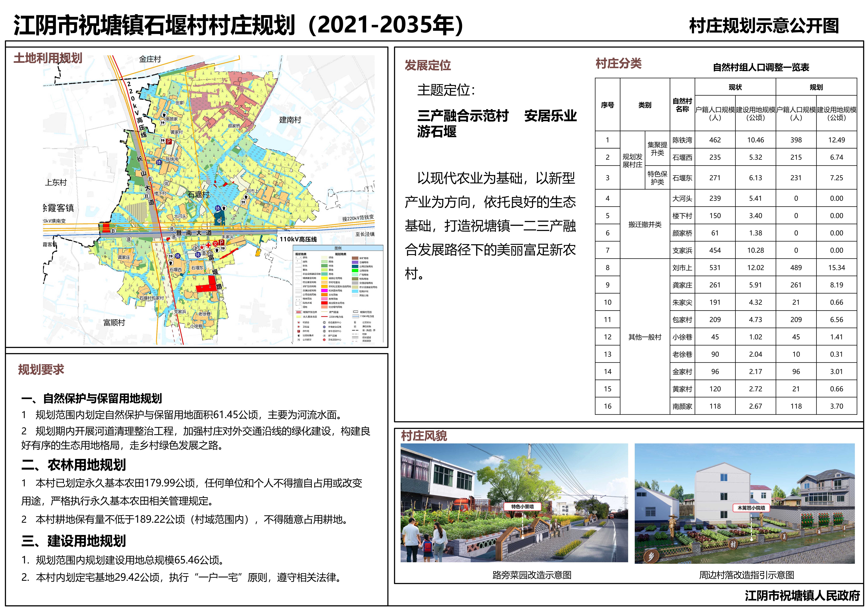Click the 停车场 P icon in the legend

[x=299, y=331]
